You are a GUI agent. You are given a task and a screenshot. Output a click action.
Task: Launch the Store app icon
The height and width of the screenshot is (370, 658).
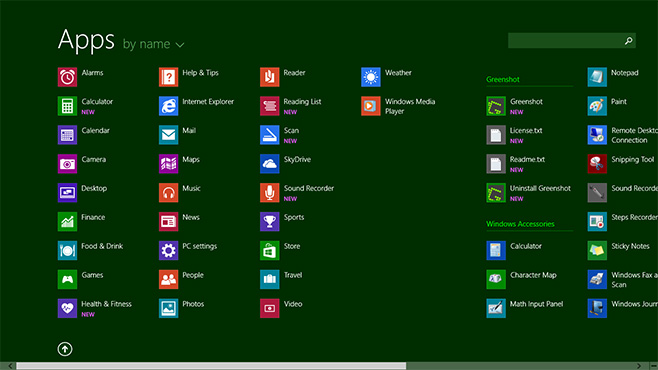pos(269,251)
